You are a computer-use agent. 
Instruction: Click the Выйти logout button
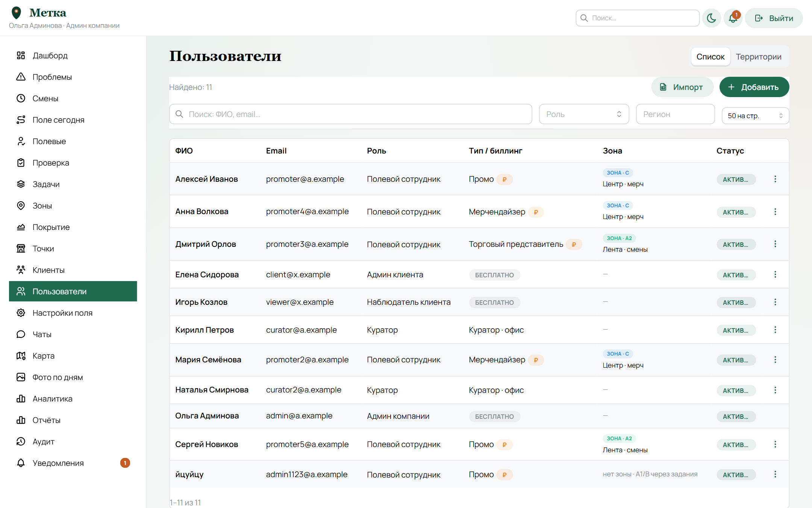[x=774, y=18]
